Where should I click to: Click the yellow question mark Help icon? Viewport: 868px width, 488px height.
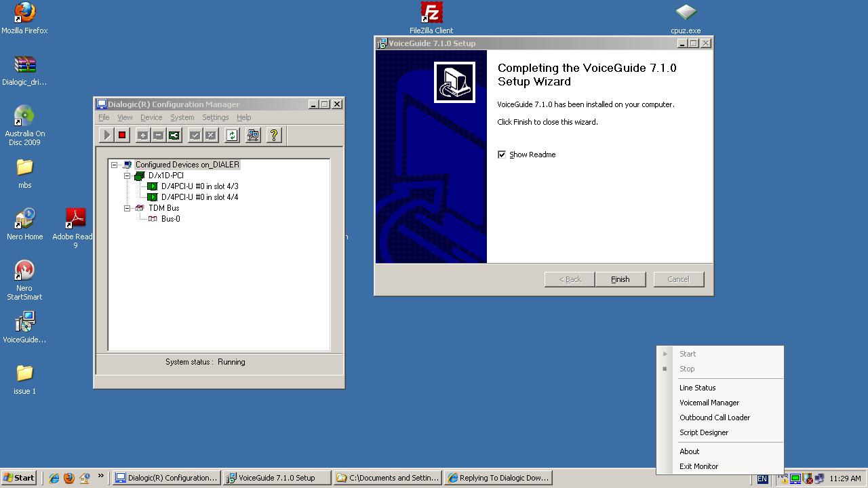click(x=274, y=136)
